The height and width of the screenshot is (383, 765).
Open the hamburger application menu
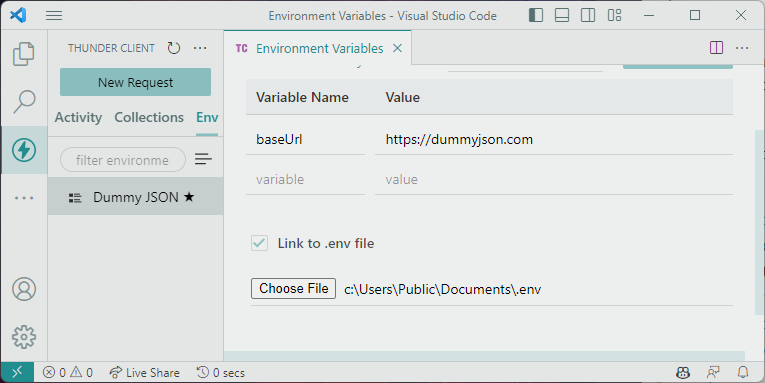click(54, 16)
